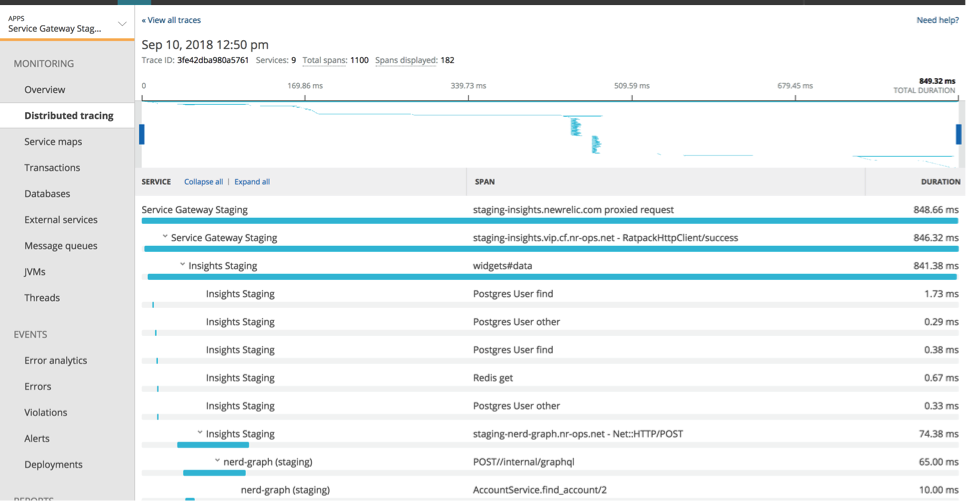
Task: Open Message queues page
Action: pyautogui.click(x=60, y=245)
